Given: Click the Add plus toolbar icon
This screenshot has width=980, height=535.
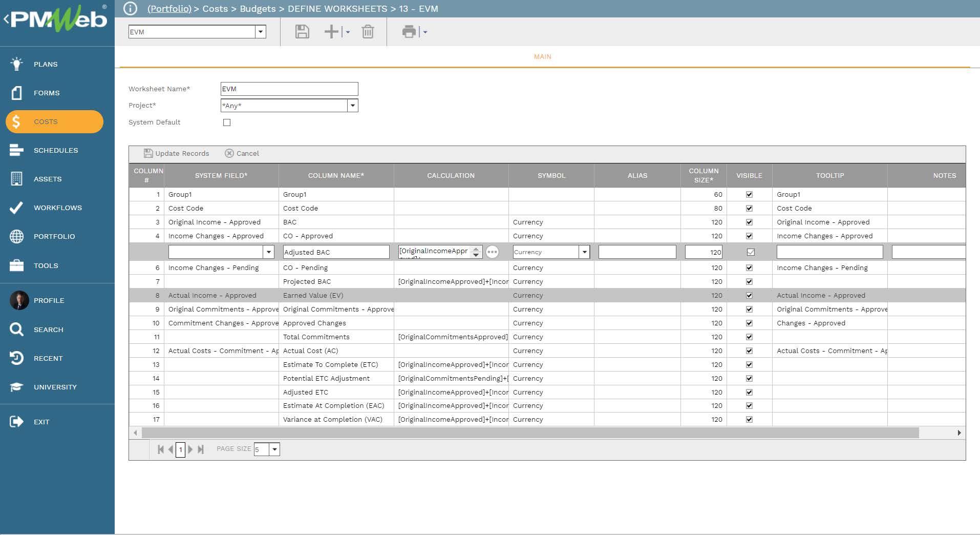Looking at the screenshot, I should [x=331, y=32].
